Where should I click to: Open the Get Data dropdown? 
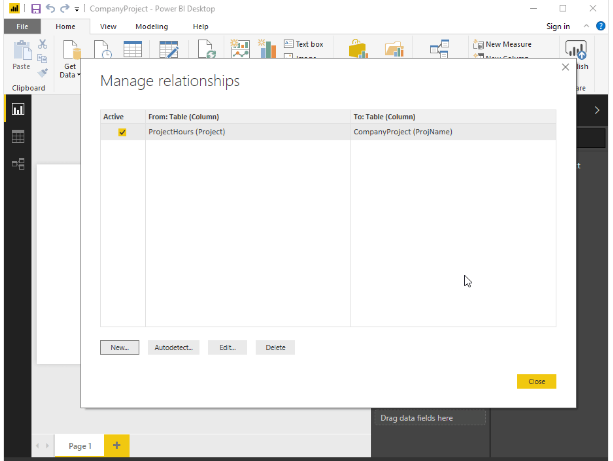pyautogui.click(x=70, y=59)
